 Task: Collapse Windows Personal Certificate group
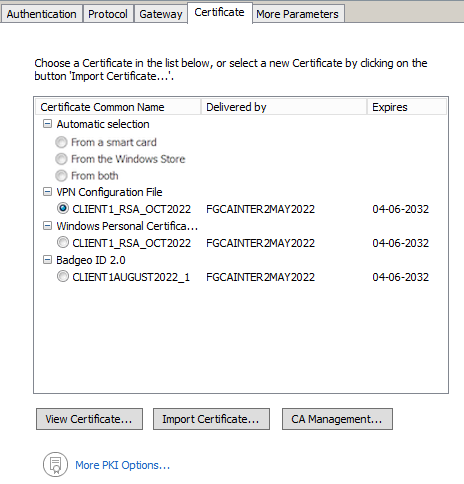[x=48, y=226]
